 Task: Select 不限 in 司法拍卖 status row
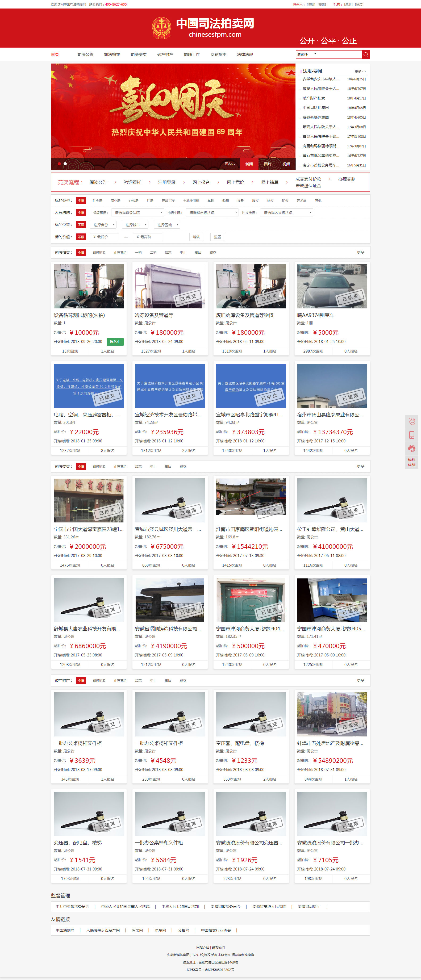(x=81, y=253)
